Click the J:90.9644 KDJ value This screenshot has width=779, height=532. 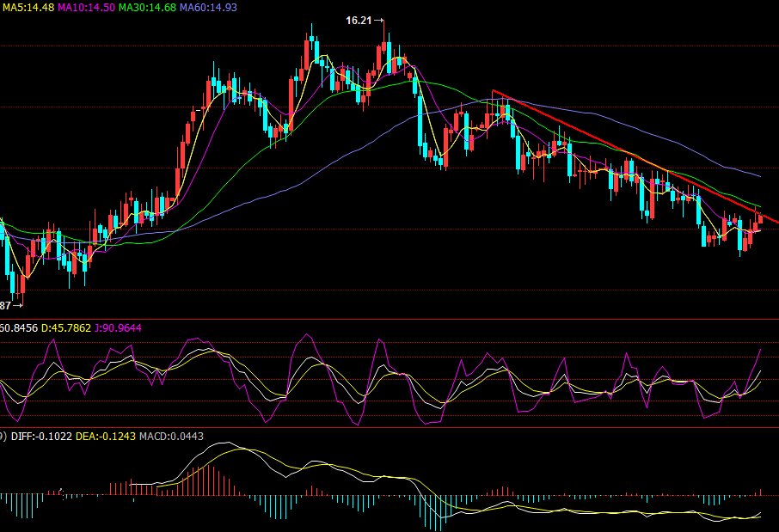[120, 327]
